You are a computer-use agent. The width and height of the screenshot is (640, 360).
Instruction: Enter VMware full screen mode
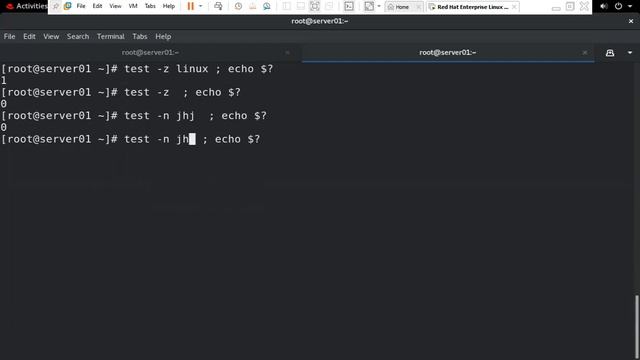(x=315, y=6)
